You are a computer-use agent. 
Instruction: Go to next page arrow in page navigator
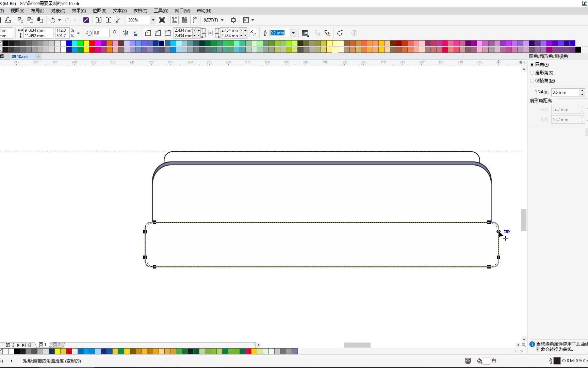[x=18, y=345]
